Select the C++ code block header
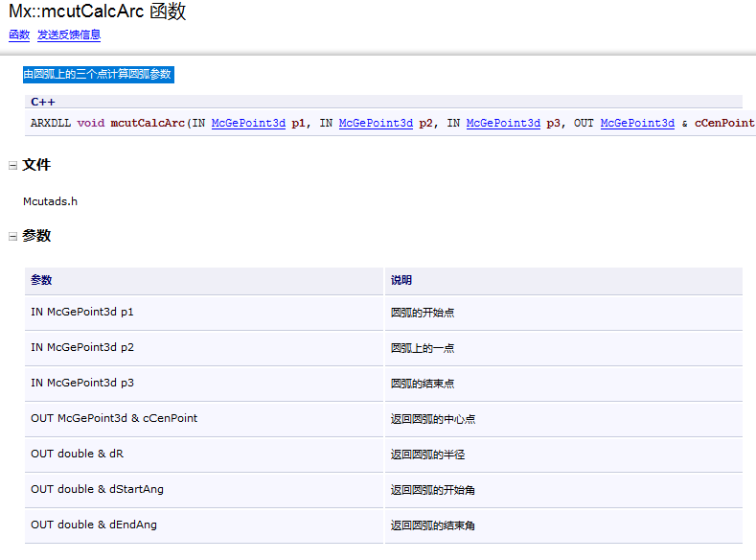756x560 pixels. [43, 102]
